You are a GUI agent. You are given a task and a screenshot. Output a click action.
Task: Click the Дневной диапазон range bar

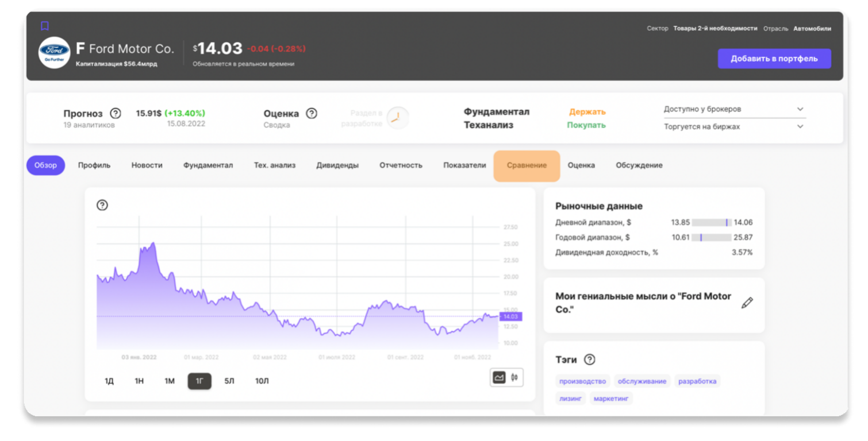pos(712,223)
